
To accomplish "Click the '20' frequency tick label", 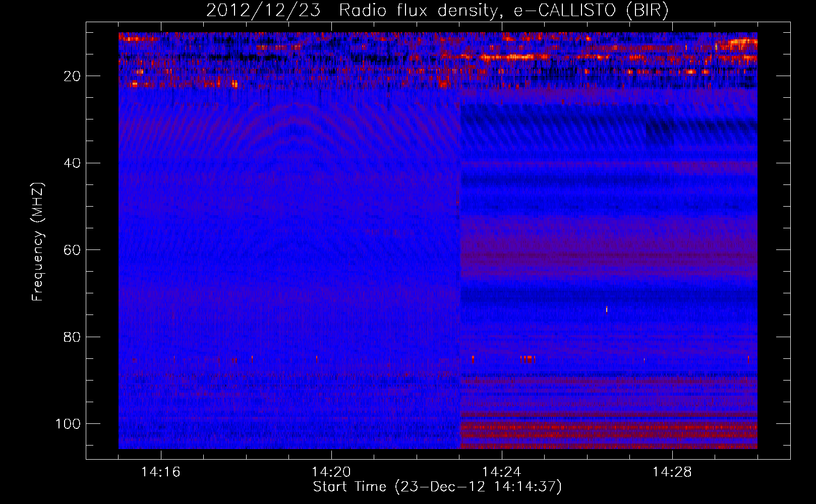I will [x=72, y=76].
